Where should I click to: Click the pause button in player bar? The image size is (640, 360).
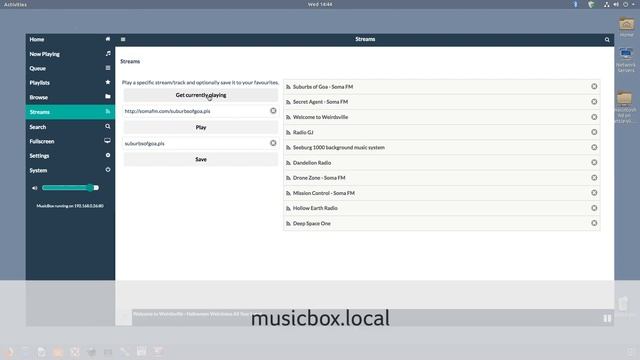click(x=607, y=318)
